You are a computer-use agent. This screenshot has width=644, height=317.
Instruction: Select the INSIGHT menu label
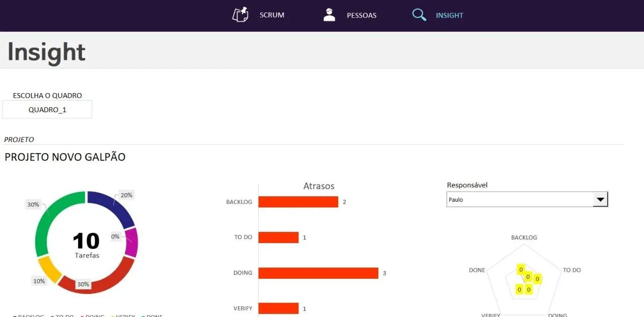[449, 16]
